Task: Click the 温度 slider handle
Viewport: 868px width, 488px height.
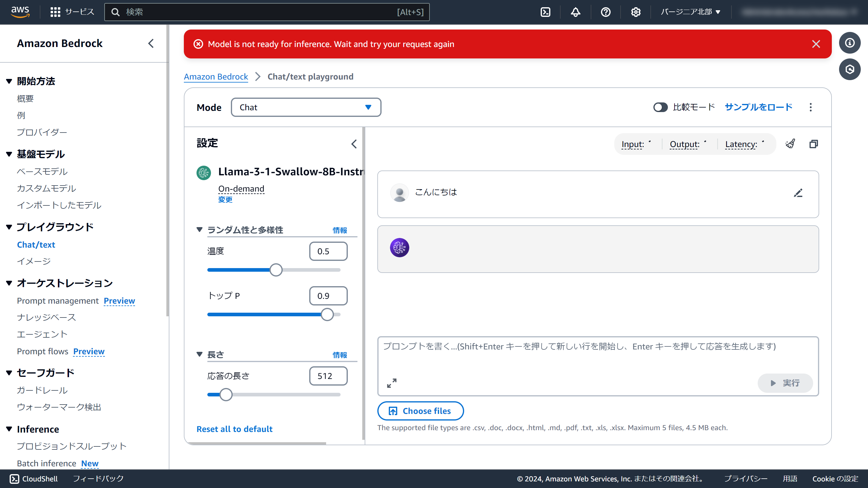Action: [x=276, y=270]
